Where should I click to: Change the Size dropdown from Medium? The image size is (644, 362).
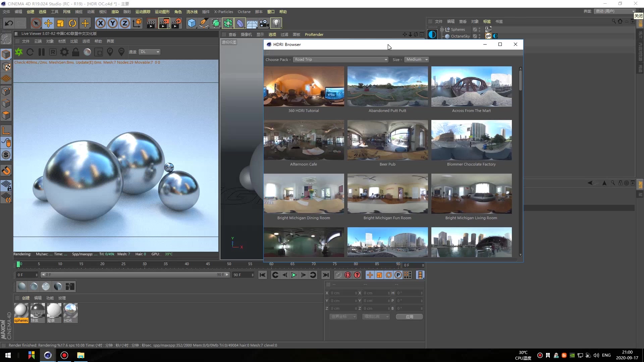[417, 59]
